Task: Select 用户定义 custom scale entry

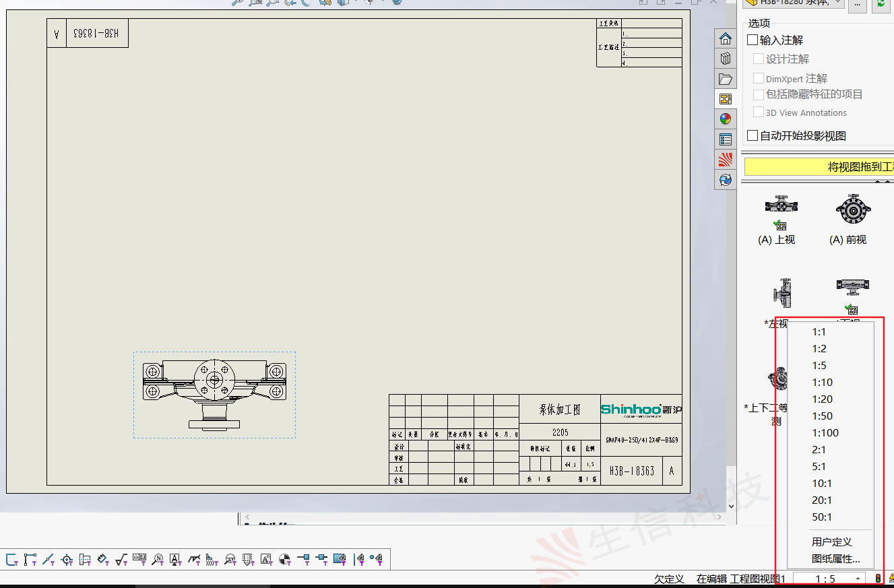Action: pyautogui.click(x=831, y=542)
